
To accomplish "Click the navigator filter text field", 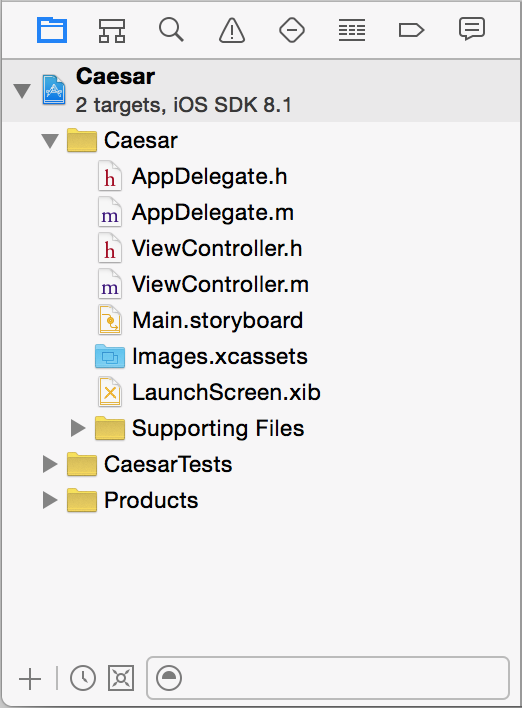I will click(328, 678).
